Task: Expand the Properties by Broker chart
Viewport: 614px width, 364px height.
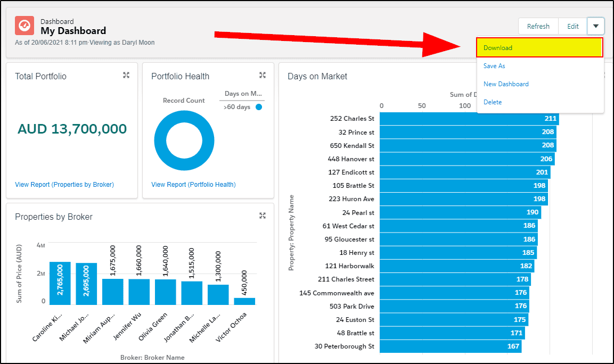Action: (x=263, y=216)
